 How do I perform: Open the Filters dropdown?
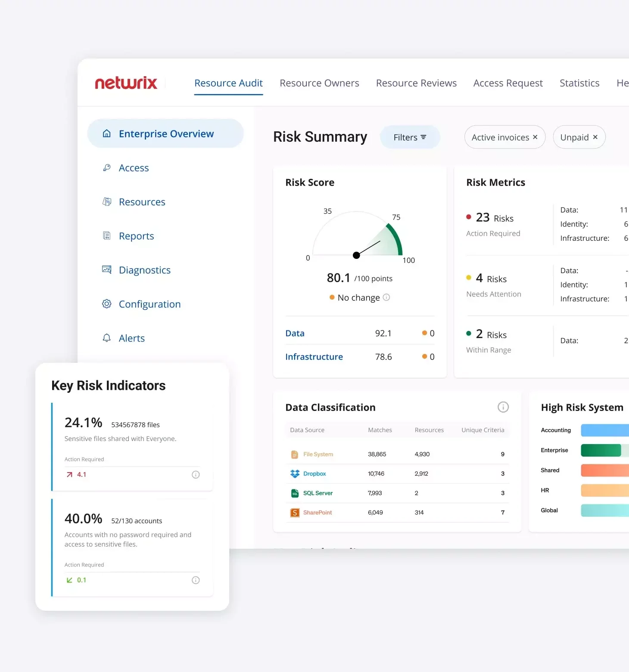point(410,137)
